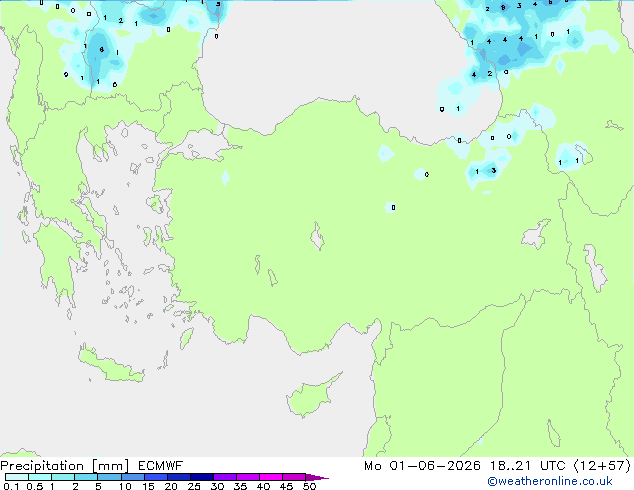Click the precipitation value 3 near northeast Turkey

(494, 171)
